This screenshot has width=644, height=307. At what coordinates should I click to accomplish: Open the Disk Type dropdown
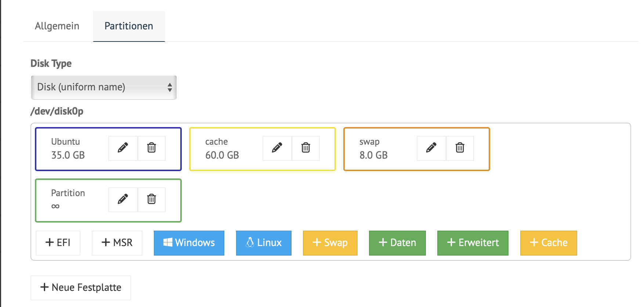pyautogui.click(x=104, y=87)
